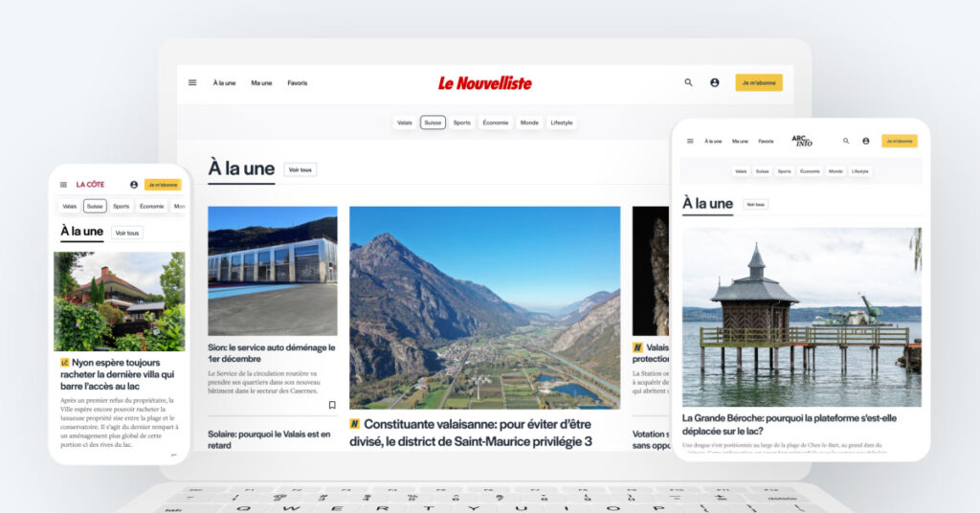Click Je m'abonne on ArcInfo tablet
Image resolution: width=980 pixels, height=513 pixels.
[x=900, y=142]
